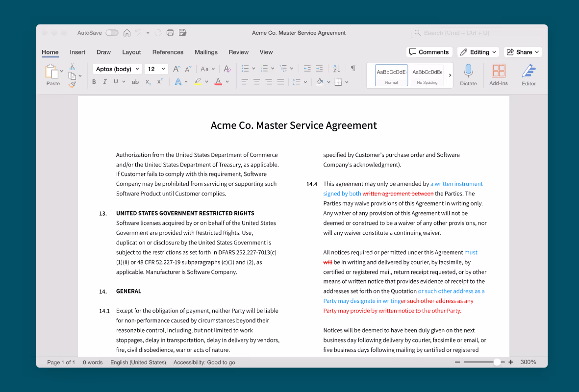
Task: Click the multilevel list icon
Action: click(283, 69)
